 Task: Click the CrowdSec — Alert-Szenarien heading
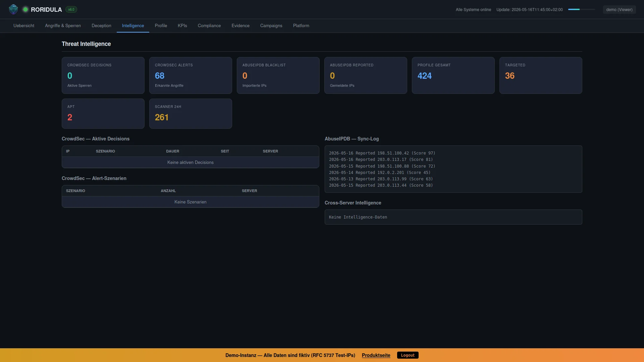(x=94, y=178)
